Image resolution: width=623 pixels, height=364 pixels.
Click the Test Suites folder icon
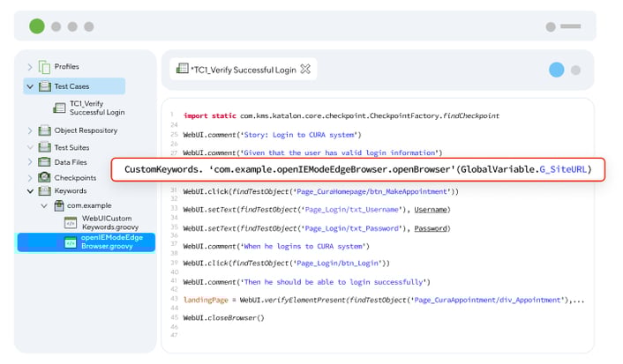click(44, 147)
